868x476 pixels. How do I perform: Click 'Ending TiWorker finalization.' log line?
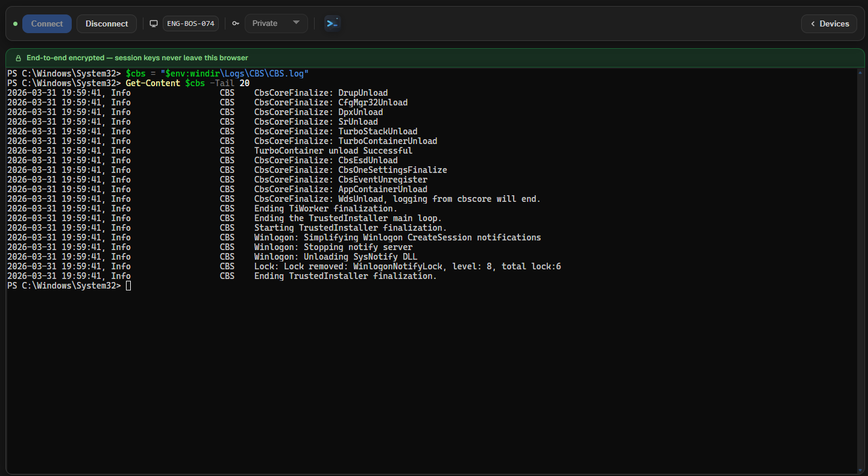point(203,208)
